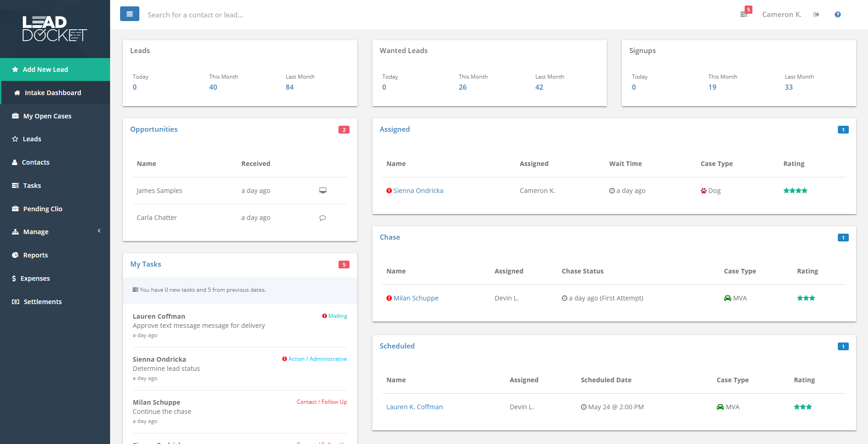This screenshot has width=868, height=444.
Task: Click the Reports sidebar entry
Action: (x=35, y=255)
